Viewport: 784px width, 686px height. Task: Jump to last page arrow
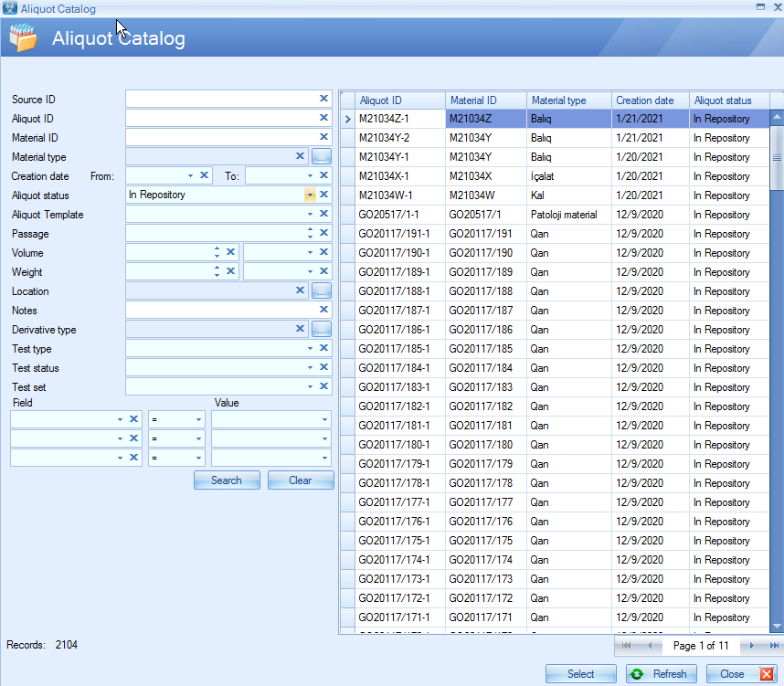[773, 646]
